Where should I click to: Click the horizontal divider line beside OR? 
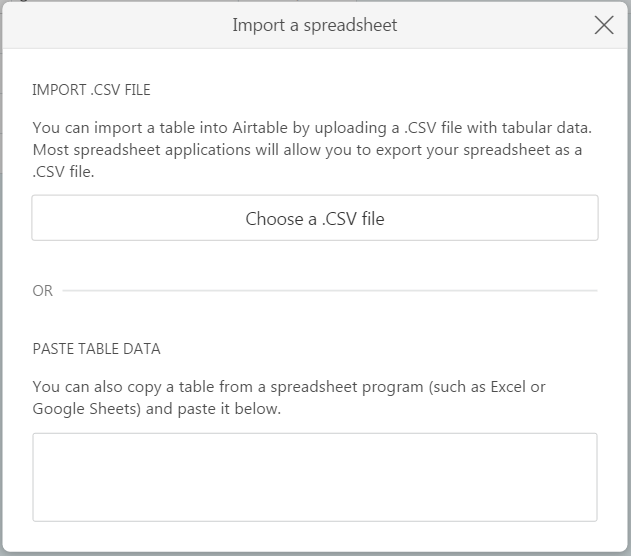pyautogui.click(x=330, y=291)
